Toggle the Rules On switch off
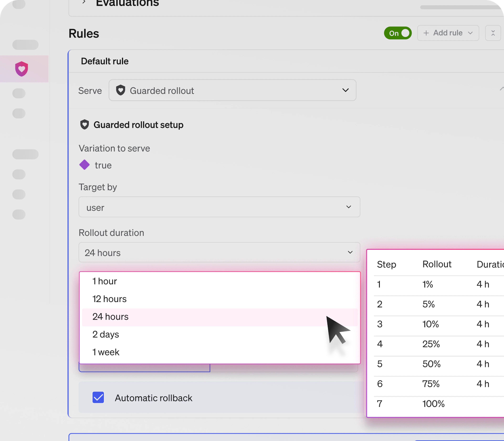504x441 pixels. pos(398,33)
